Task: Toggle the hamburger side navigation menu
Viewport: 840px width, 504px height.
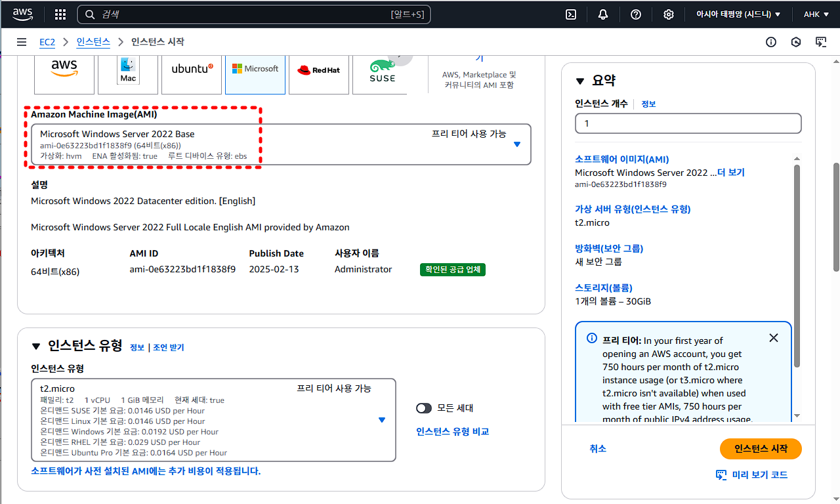Action: point(22,42)
